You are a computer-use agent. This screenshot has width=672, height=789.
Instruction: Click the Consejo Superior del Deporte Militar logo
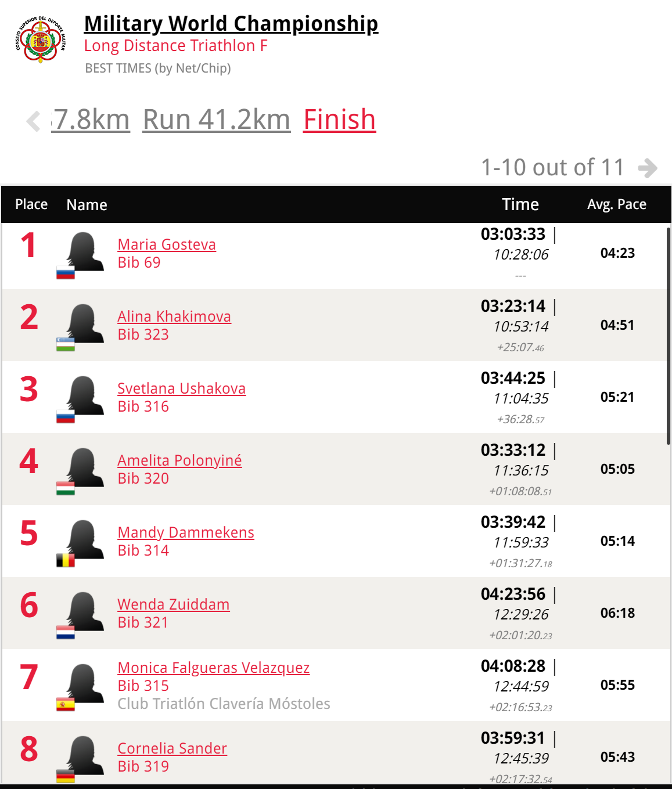pos(41,39)
